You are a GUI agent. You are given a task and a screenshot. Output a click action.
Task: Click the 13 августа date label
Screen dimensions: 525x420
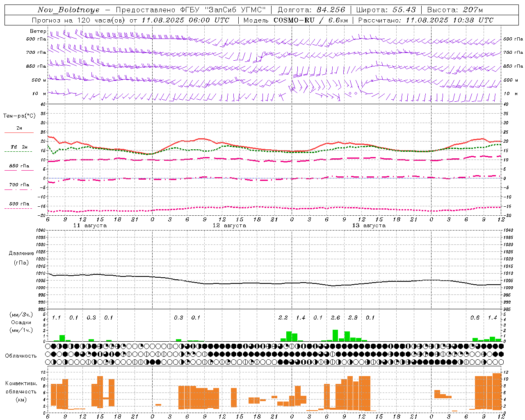[369, 226]
